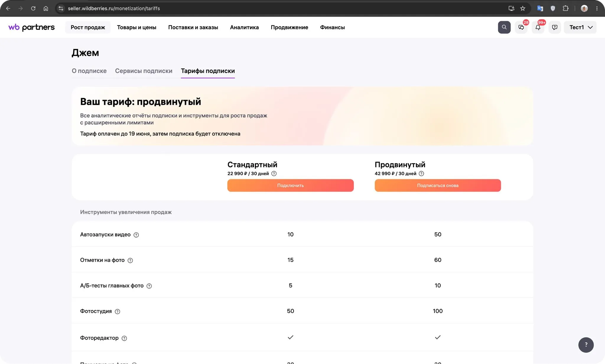Open the floating help question button

586,345
